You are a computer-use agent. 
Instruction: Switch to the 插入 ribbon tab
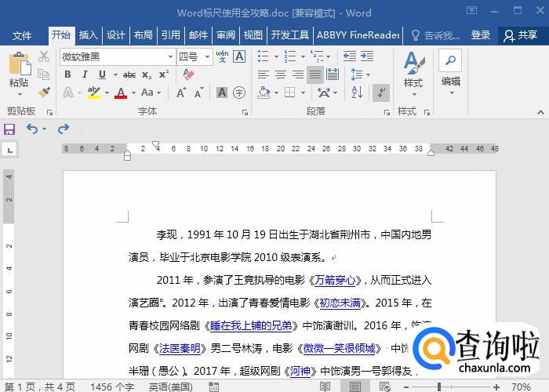89,35
